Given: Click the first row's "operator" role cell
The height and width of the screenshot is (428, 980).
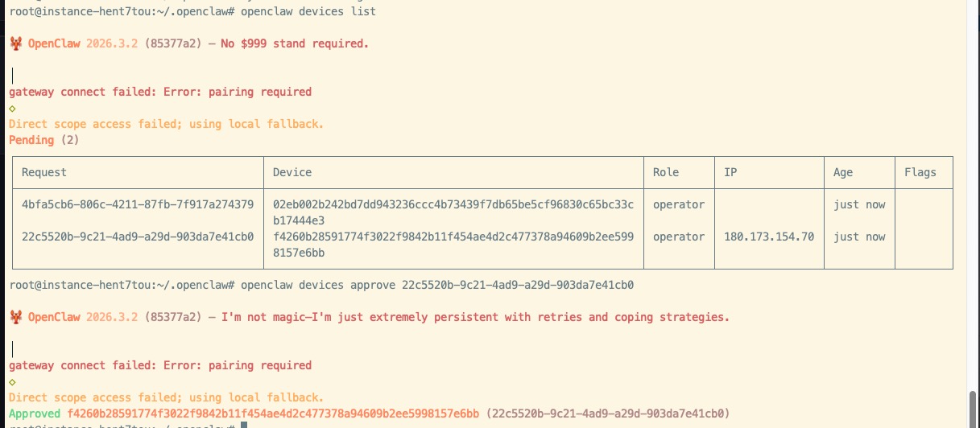Looking at the screenshot, I should click(x=679, y=204).
